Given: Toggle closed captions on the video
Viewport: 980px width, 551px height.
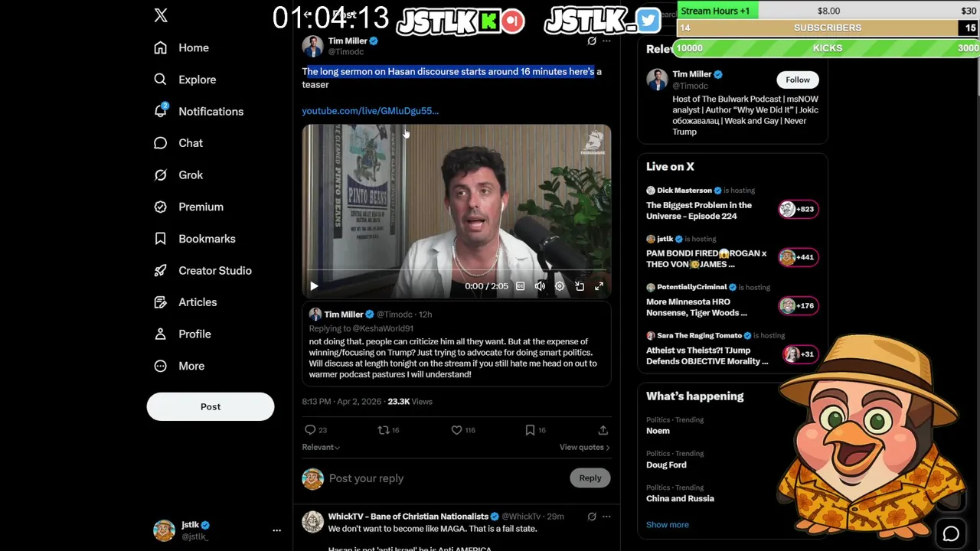Looking at the screenshot, I should [520, 286].
